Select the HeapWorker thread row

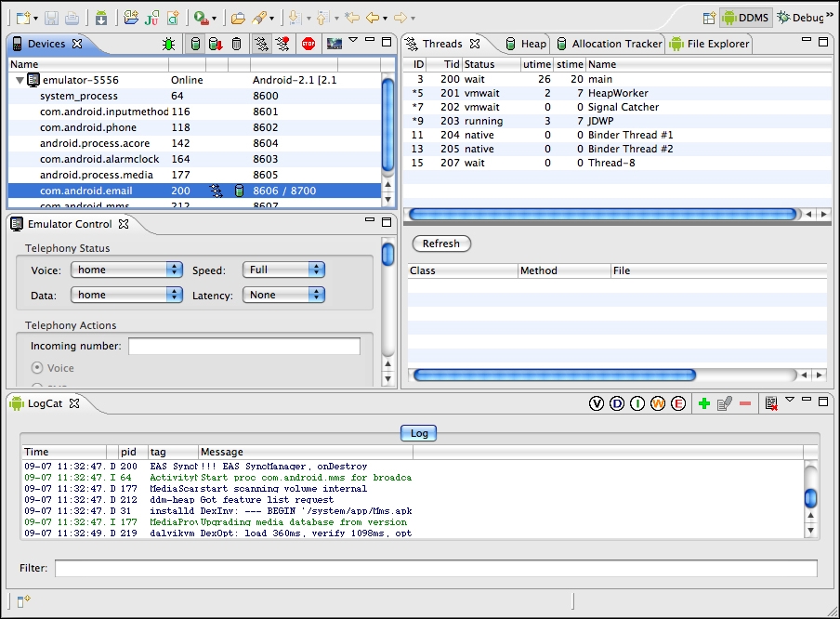point(618,93)
